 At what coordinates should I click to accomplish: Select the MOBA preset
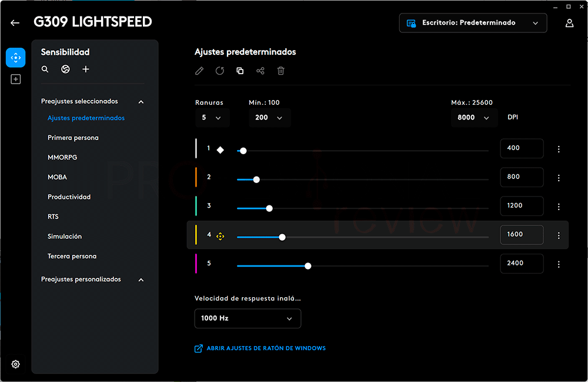coord(57,177)
